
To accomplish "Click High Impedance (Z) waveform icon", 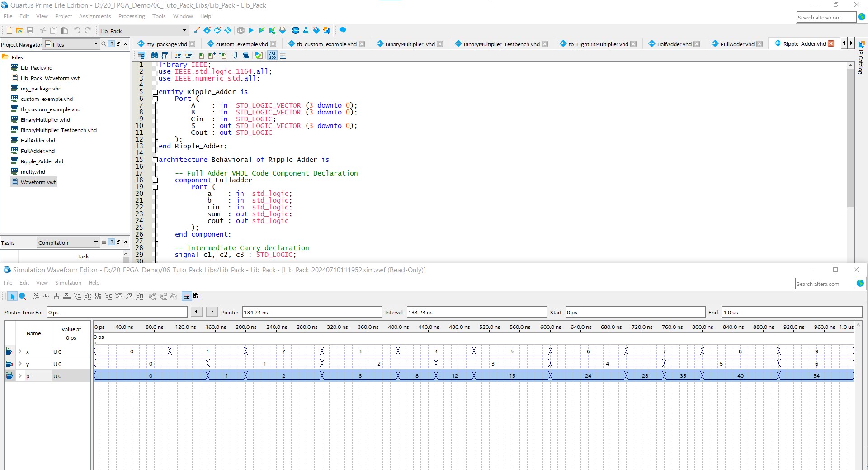I will pos(67,296).
